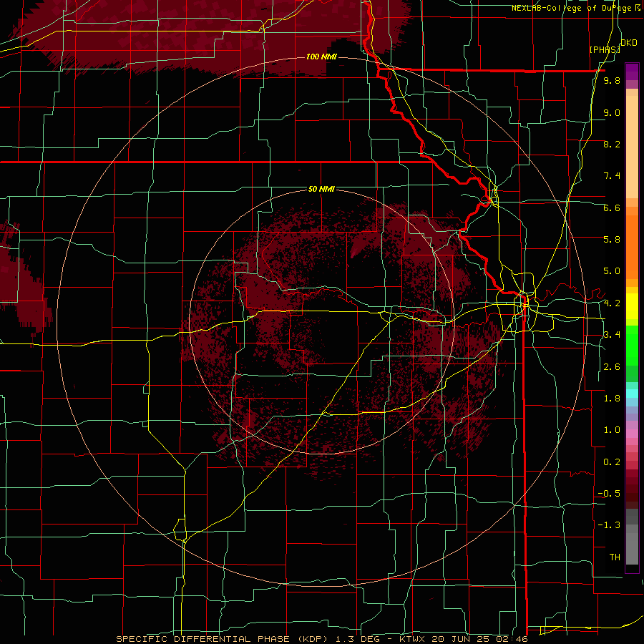Click the cyan swatch in the color bar
Image resolution: width=644 pixels, height=644 pixels.
632,394
